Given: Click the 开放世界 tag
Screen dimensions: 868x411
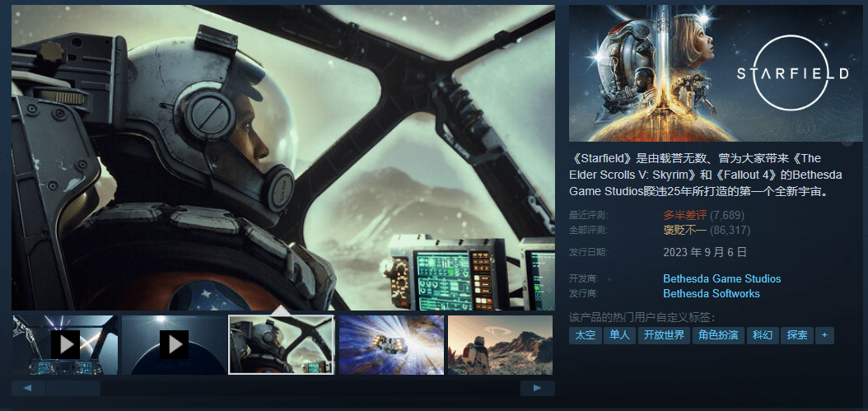Looking at the screenshot, I should pos(664,335).
